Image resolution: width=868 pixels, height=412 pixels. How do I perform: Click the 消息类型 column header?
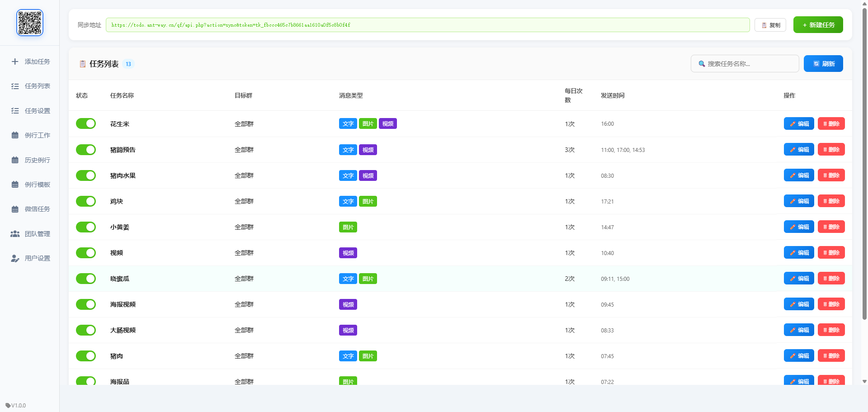pyautogui.click(x=351, y=95)
